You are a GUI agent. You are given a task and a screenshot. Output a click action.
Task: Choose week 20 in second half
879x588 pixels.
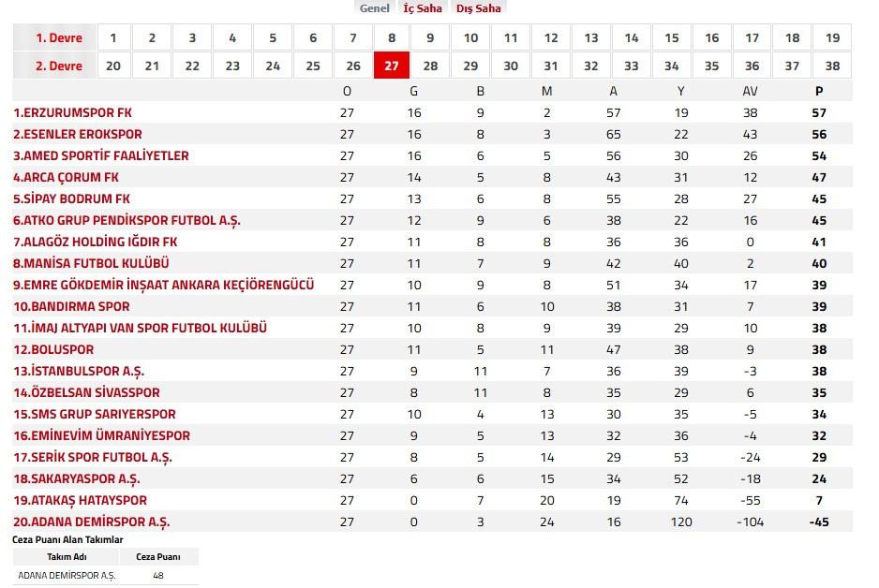coord(113,66)
